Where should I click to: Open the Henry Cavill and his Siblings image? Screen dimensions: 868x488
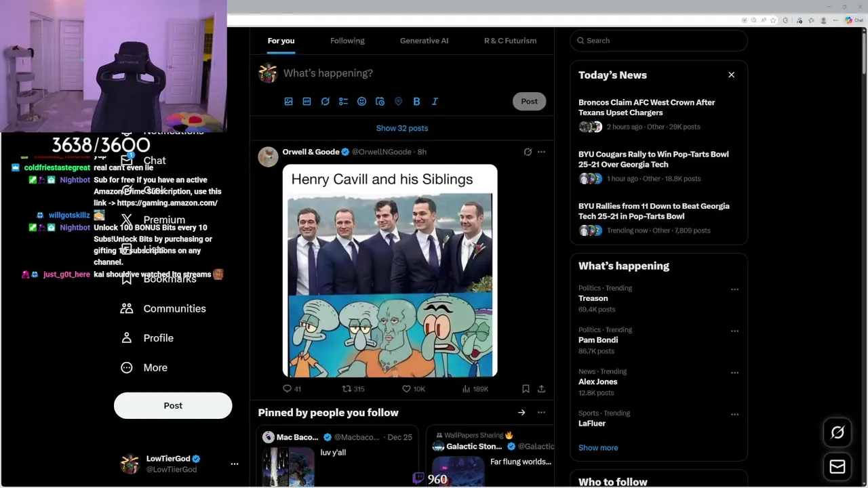click(390, 270)
